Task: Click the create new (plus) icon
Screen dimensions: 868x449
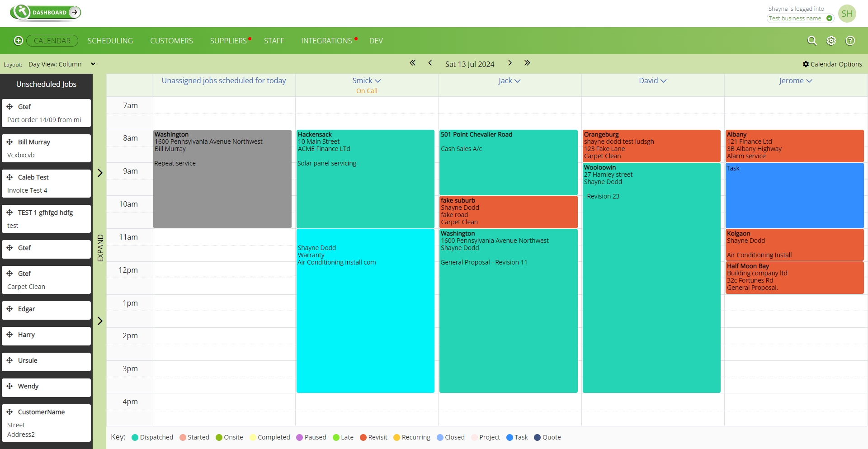Action: coord(18,40)
